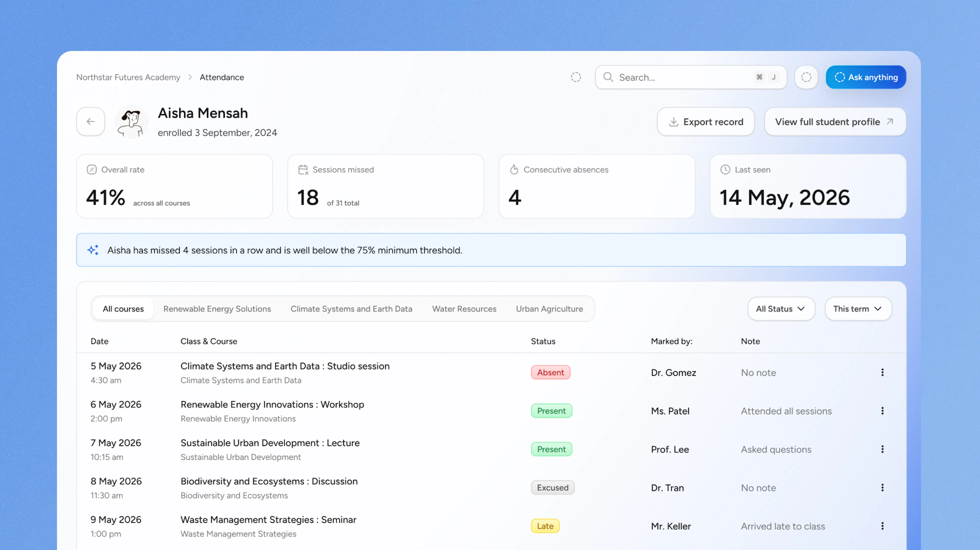Open row menu for 6 May 2026 session
The width and height of the screenshot is (980, 550).
click(x=883, y=411)
